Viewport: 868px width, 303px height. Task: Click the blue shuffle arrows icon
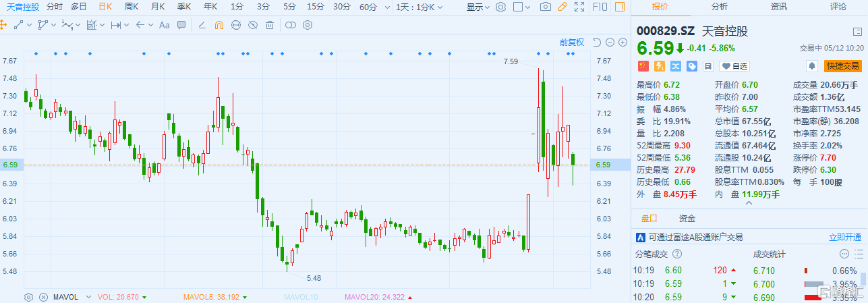click(x=676, y=66)
